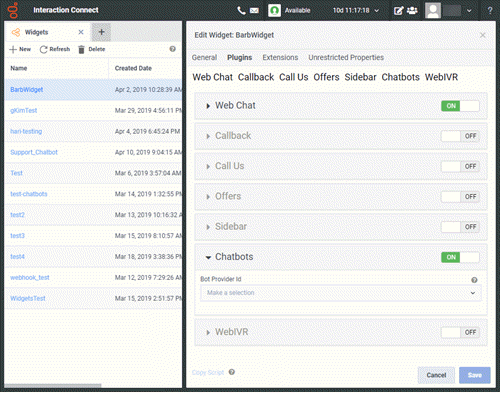
Task: Expand the user account menu arrow
Action: [469, 11]
